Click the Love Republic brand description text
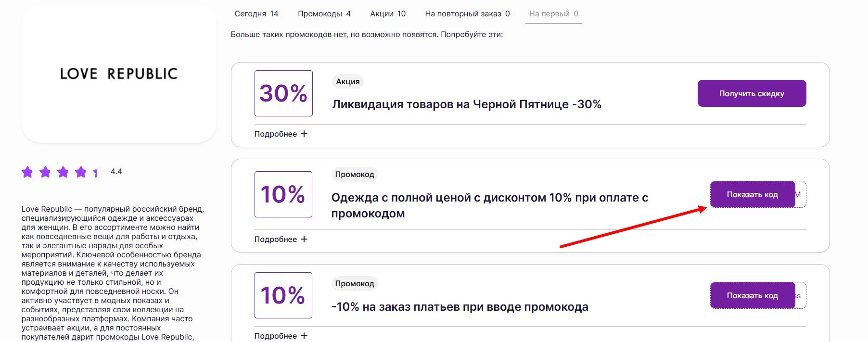 113,273
